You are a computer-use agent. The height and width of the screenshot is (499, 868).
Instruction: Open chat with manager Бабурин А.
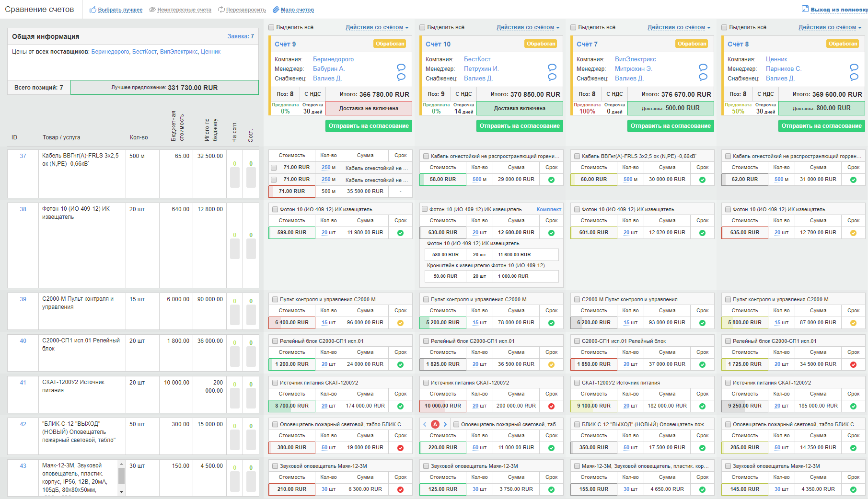[x=401, y=68]
